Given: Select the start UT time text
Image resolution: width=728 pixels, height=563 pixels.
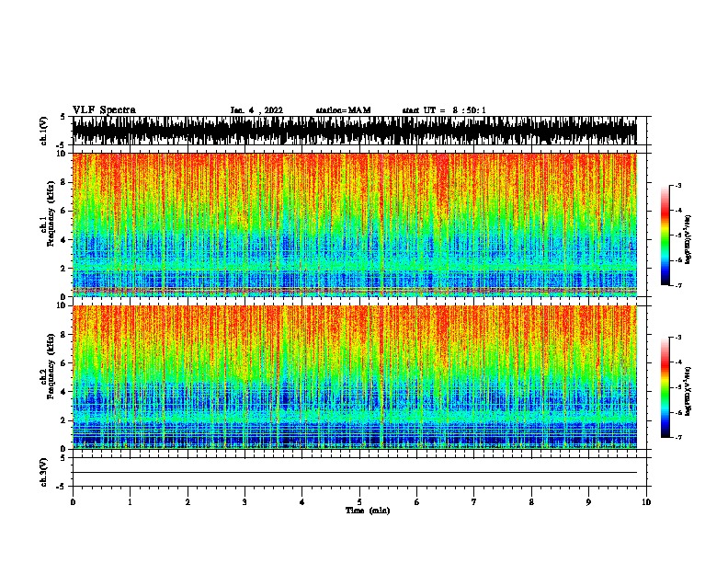Looking at the screenshot, I should point(444,110).
